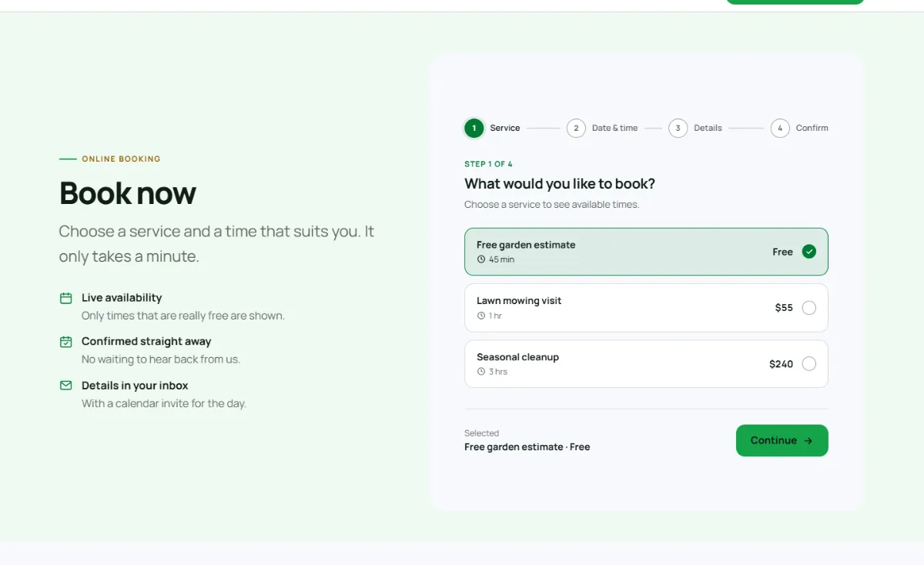The height and width of the screenshot is (565, 924).
Task: Click the 3 hrs duration text
Action: [x=498, y=372]
